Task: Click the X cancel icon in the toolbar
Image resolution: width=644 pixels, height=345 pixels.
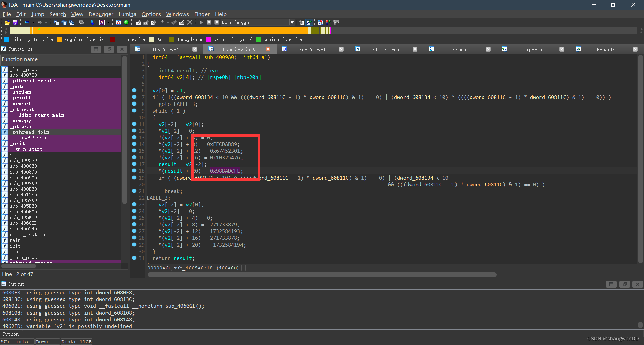Action: 190,22
